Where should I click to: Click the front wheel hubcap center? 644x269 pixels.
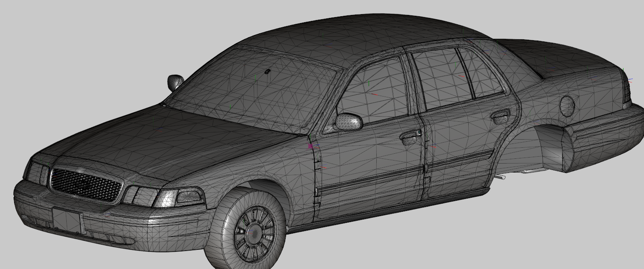[x=256, y=233]
